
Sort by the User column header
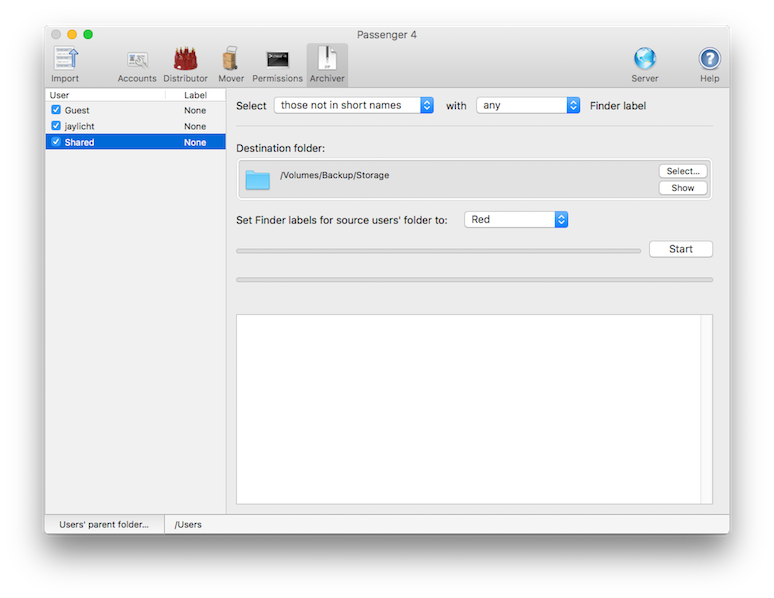[x=105, y=95]
